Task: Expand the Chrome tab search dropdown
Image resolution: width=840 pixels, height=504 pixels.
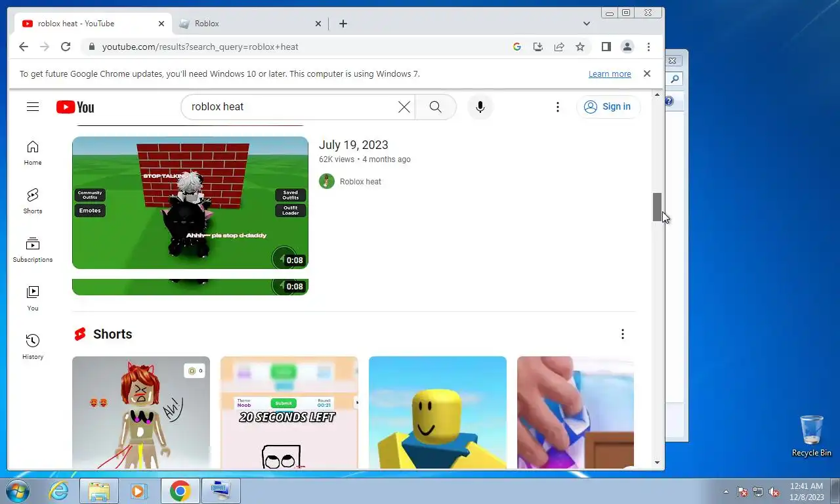Action: pos(587,24)
